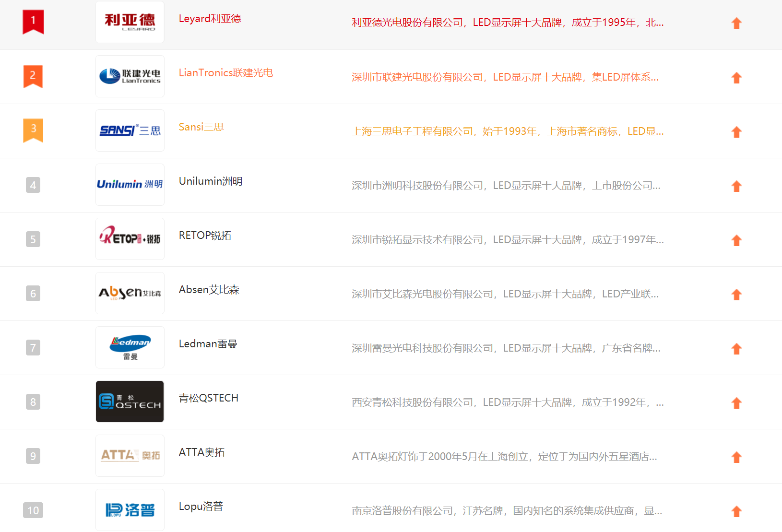Viewport: 782px width, 532px height.
Task: Click the grey rank 5 badge
Action: click(x=33, y=239)
